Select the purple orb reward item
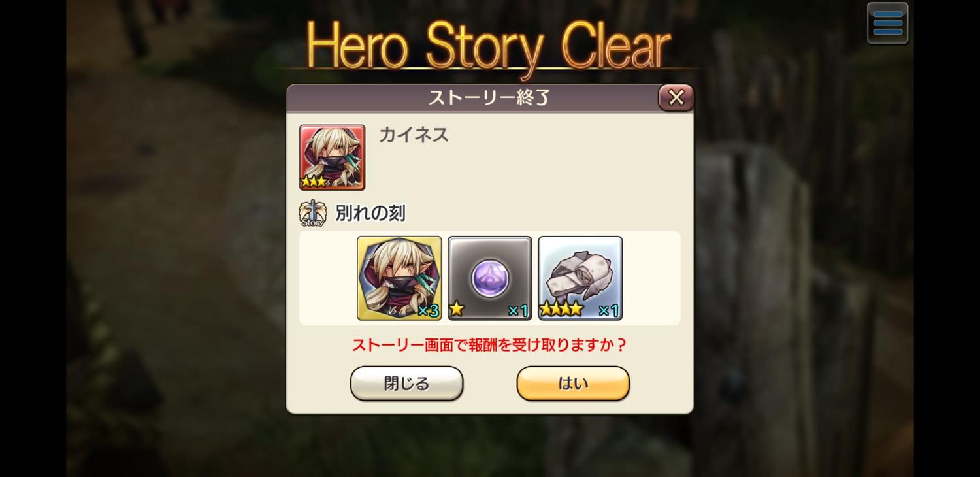The width and height of the screenshot is (980, 477). pyautogui.click(x=490, y=278)
